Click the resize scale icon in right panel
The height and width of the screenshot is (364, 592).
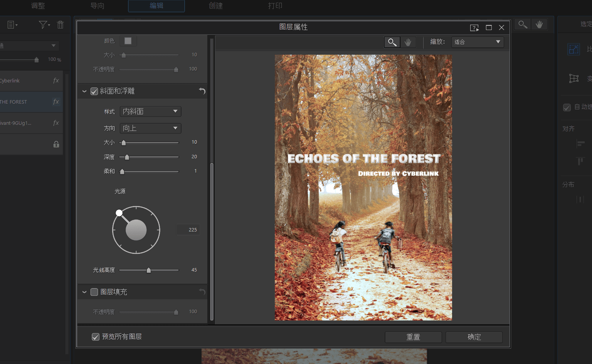pos(573,49)
